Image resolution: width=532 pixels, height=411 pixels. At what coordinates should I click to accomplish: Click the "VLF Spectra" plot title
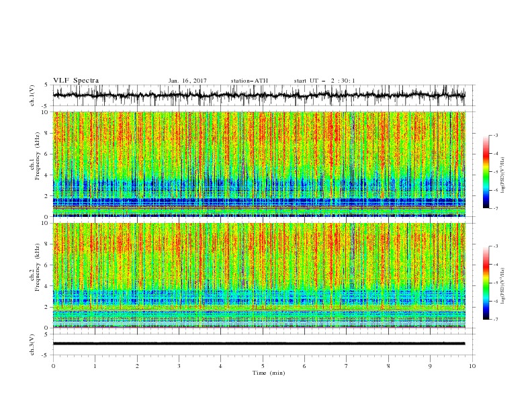[76, 81]
